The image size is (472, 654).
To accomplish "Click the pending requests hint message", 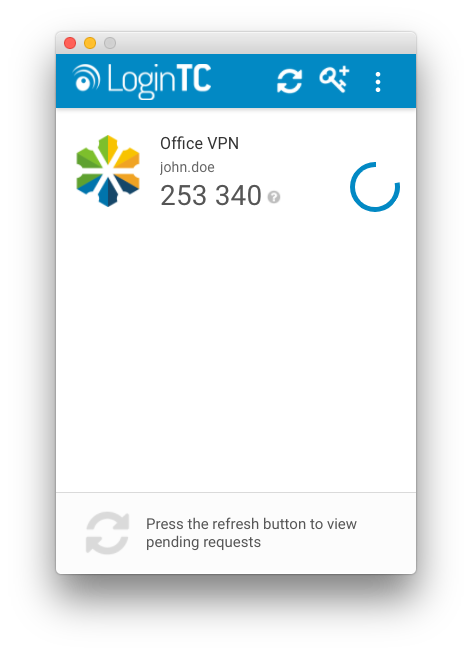I will click(x=251, y=533).
